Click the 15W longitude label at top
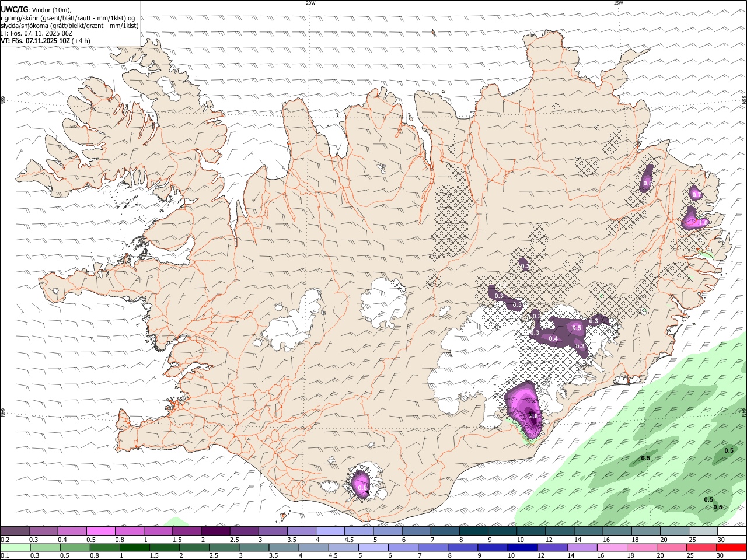The height and width of the screenshot is (560, 747). coord(618,3)
